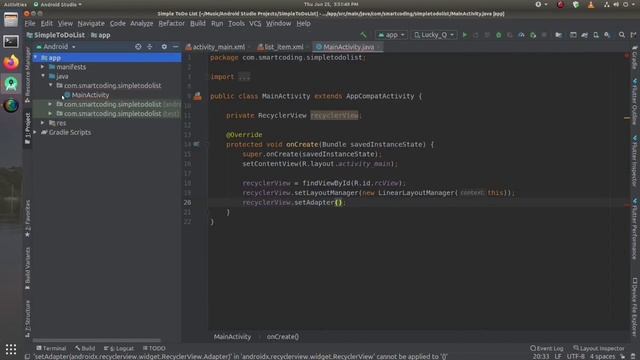Open the Layout Inspector
640x360 pixels.
599,348
